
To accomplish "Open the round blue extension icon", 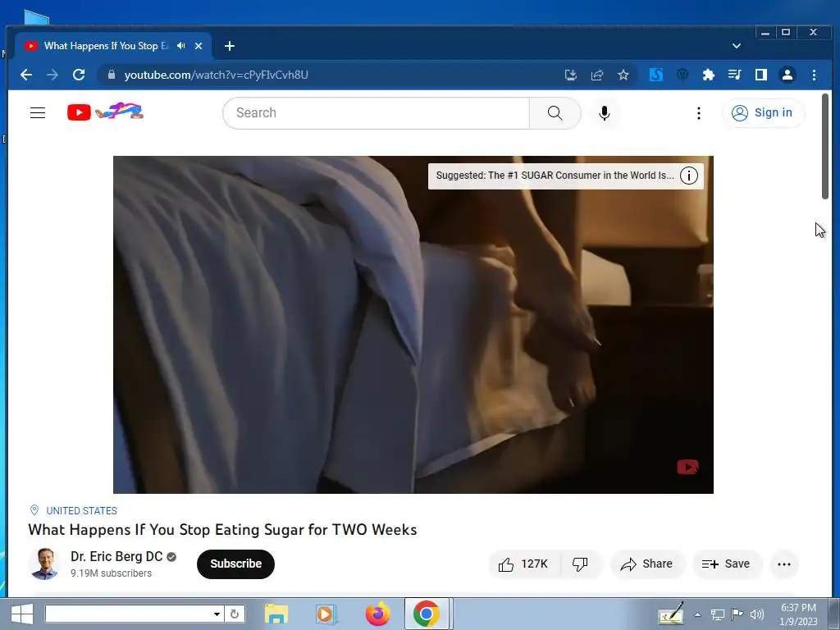I will click(682, 75).
